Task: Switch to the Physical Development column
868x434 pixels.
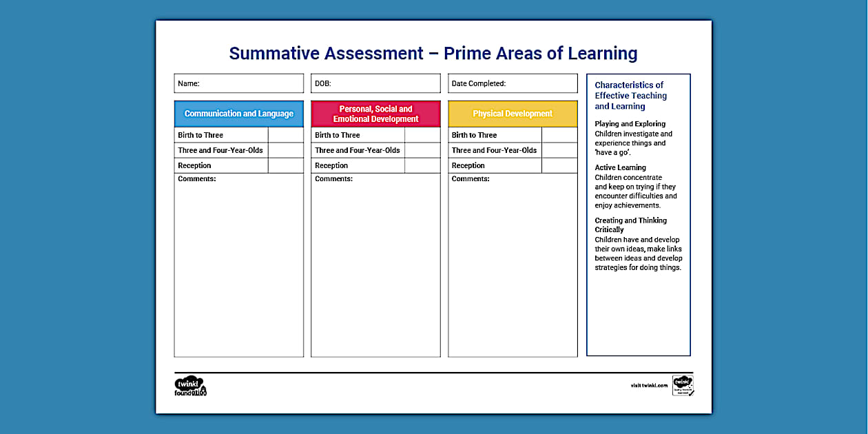Action: 513,227
